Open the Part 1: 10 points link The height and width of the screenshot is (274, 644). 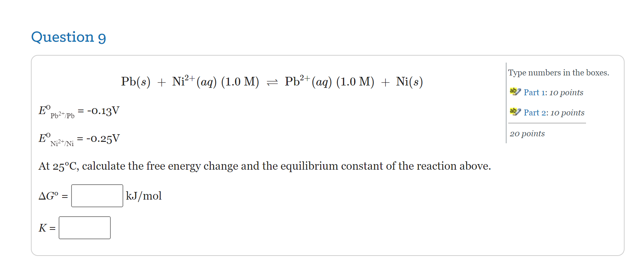tap(554, 92)
